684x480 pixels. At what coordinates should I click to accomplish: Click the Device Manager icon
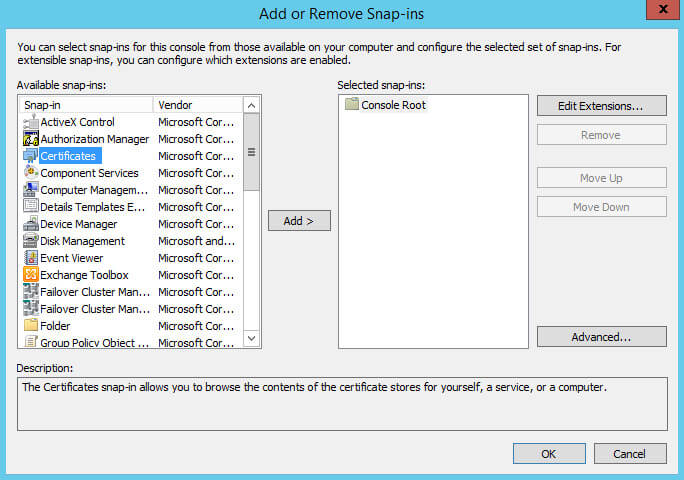coord(31,224)
